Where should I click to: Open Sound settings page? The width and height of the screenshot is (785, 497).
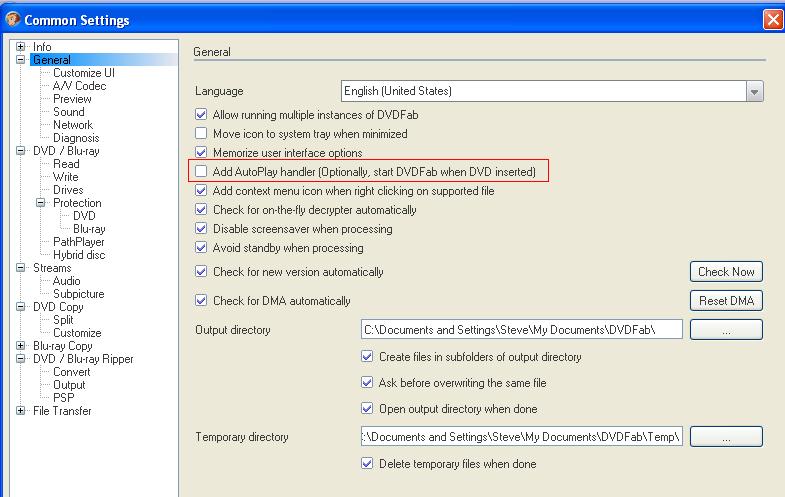[69, 112]
